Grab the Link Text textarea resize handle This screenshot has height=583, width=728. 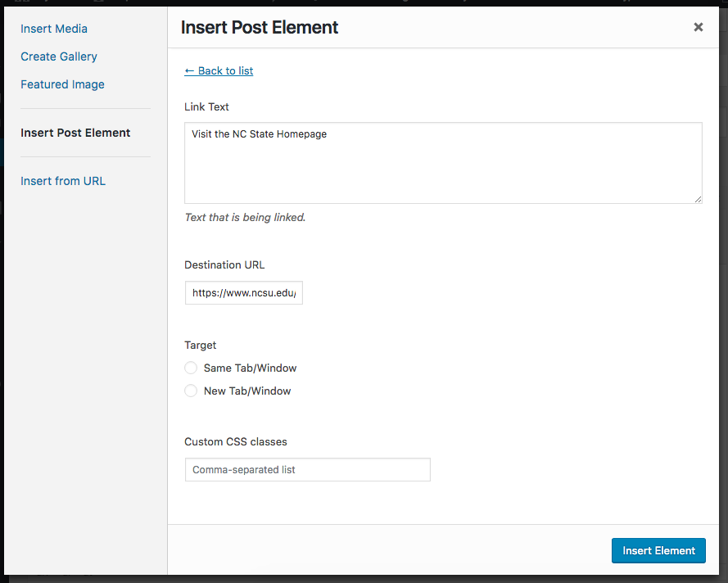point(698,199)
